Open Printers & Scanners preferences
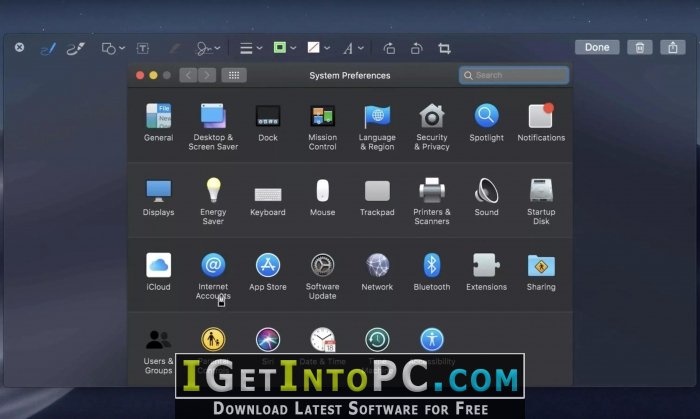This screenshot has width=700, height=419. tap(432, 201)
